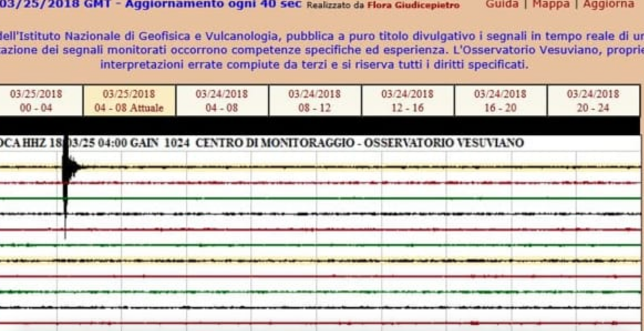The width and height of the screenshot is (644, 331).
Task: Click the large seismic spike on the seismogram
Action: (x=66, y=183)
